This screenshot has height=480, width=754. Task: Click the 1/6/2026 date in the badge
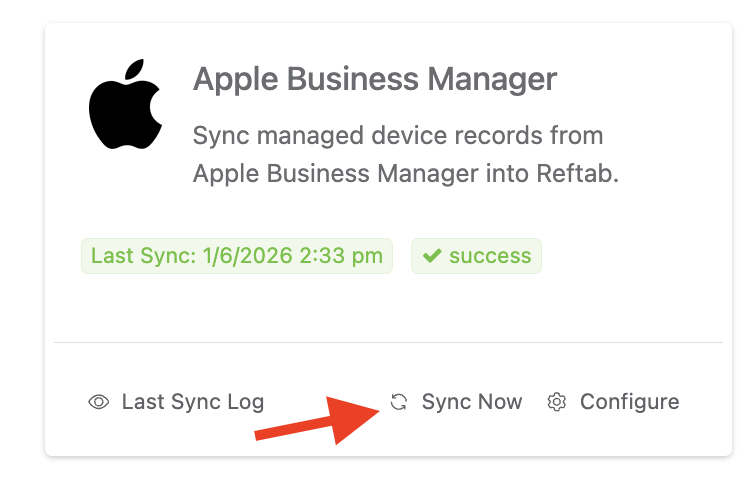coord(245,256)
